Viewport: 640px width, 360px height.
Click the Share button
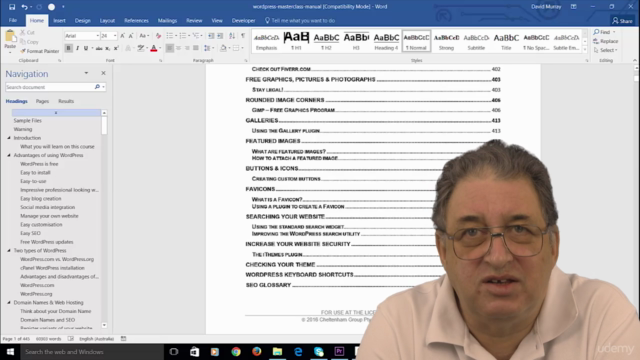622,20
